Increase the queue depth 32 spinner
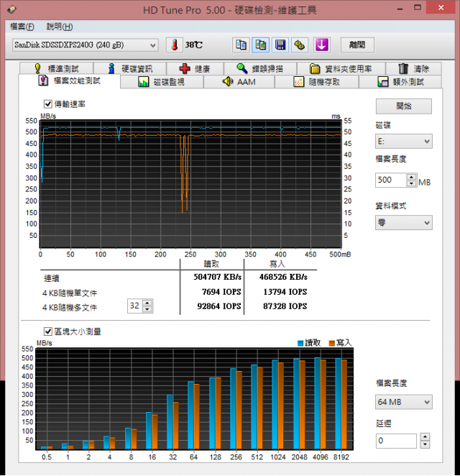 tap(147, 303)
